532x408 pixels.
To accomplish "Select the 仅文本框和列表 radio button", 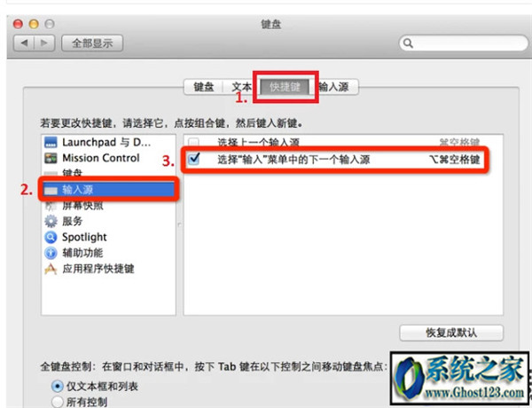I will (58, 386).
